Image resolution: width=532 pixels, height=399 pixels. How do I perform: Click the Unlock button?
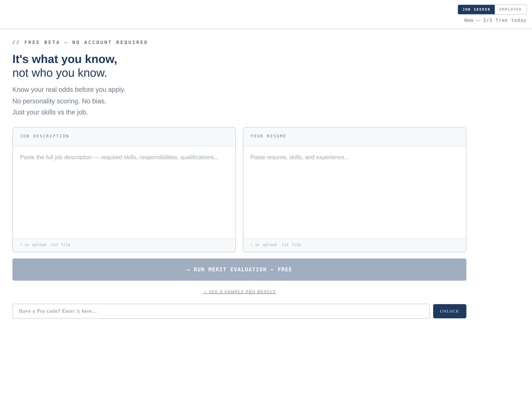point(450,311)
